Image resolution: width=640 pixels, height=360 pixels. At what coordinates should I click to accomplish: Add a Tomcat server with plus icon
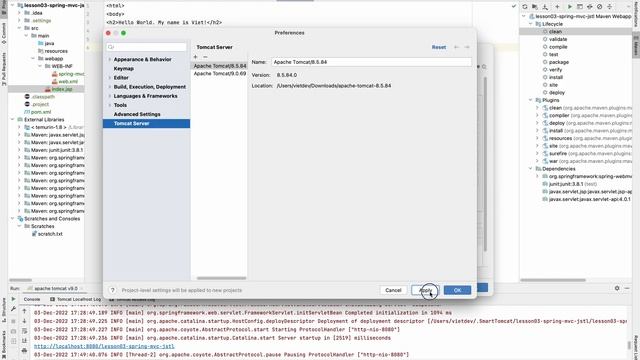(195, 57)
